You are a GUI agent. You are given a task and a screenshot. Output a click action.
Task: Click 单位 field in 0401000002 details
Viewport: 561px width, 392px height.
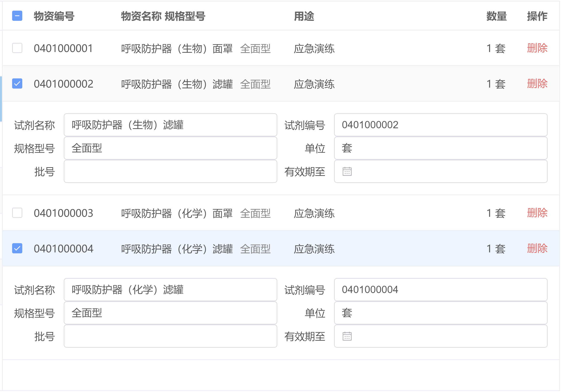pos(441,148)
